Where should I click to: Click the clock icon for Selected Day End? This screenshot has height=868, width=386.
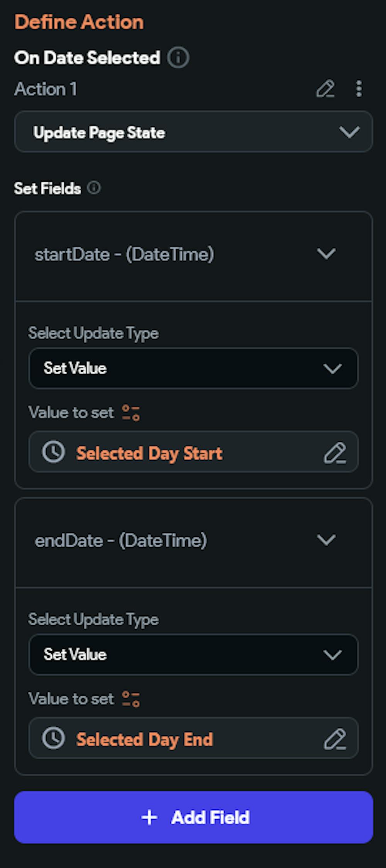pyautogui.click(x=53, y=738)
